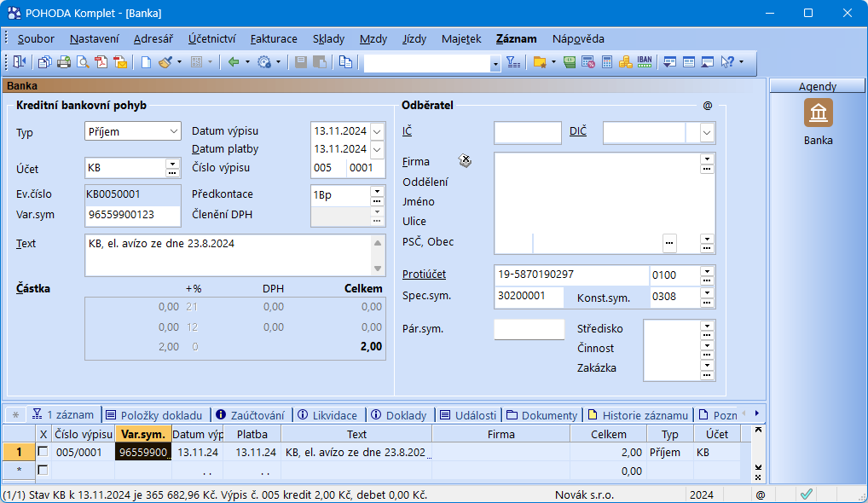The width and height of the screenshot is (868, 503).
Task: Click the Var.sym. input field
Action: tap(133, 215)
